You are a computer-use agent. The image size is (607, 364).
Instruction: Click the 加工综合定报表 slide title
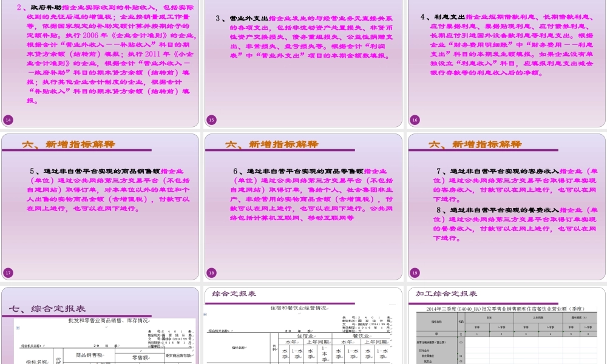tap(446, 294)
